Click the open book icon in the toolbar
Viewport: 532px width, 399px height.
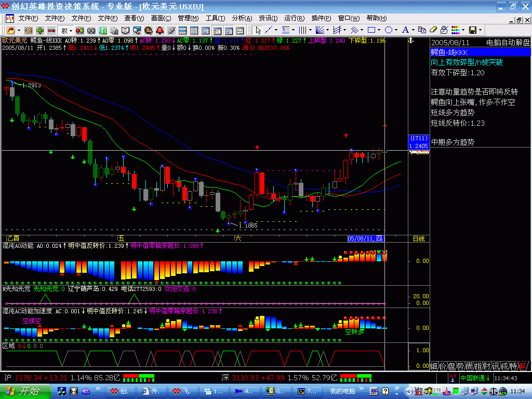[x=126, y=30]
